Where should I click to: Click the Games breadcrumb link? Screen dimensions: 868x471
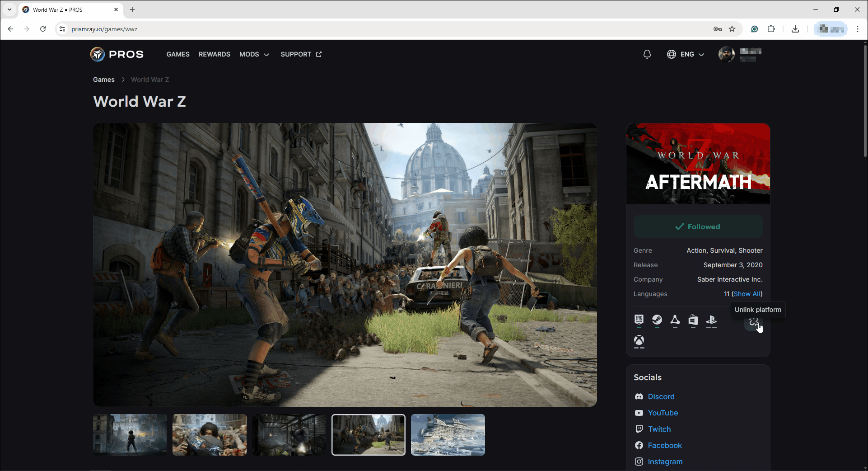click(x=104, y=80)
